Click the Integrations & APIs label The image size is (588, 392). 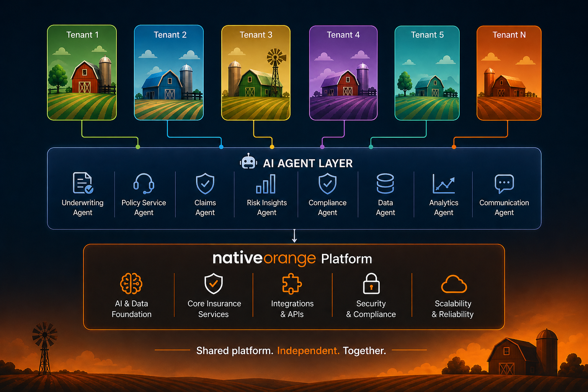coord(292,309)
